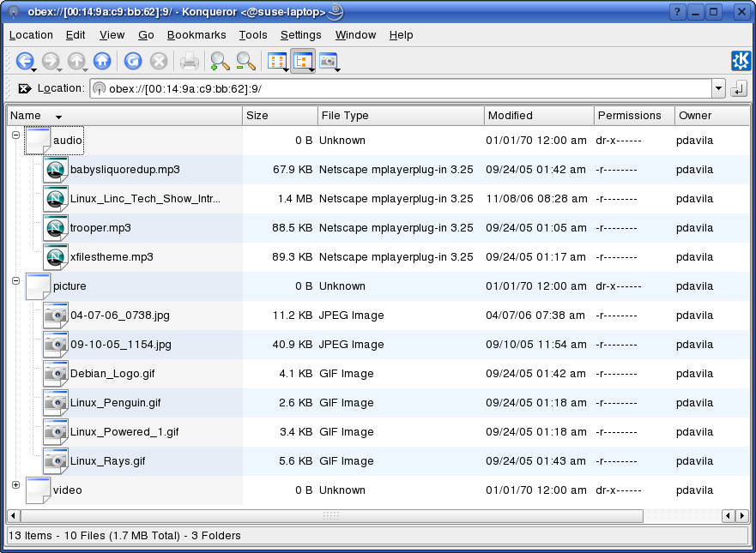Open the Bookmarks menu
Viewport: 756px width, 553px height.
(197, 35)
